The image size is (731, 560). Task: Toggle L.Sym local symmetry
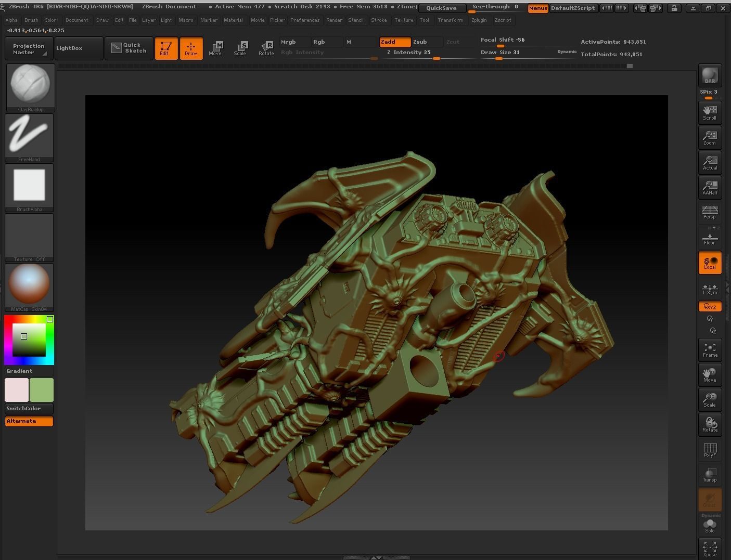coord(710,289)
